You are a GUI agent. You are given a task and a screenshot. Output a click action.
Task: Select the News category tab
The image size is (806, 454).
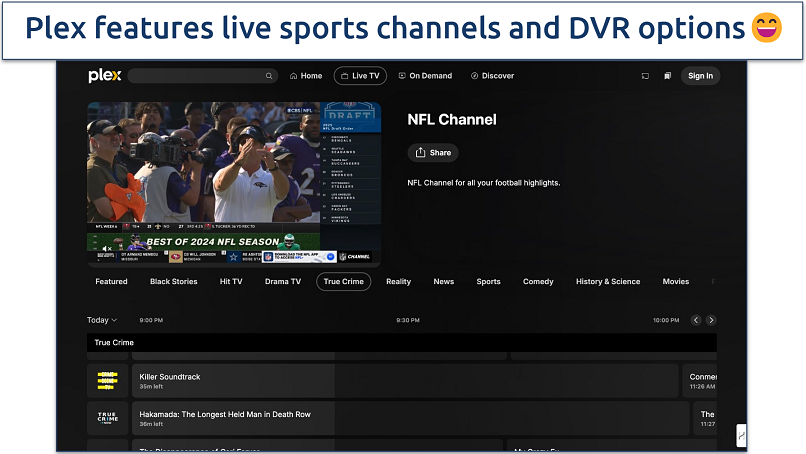pyautogui.click(x=444, y=282)
